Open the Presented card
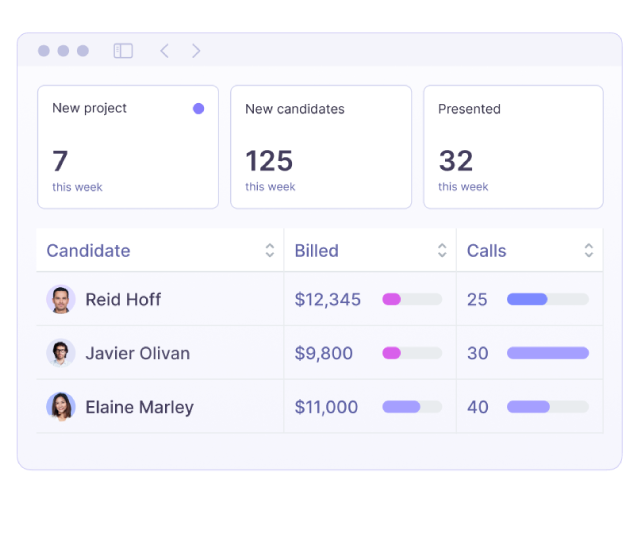The width and height of the screenshot is (636, 540). pyautogui.click(x=513, y=147)
